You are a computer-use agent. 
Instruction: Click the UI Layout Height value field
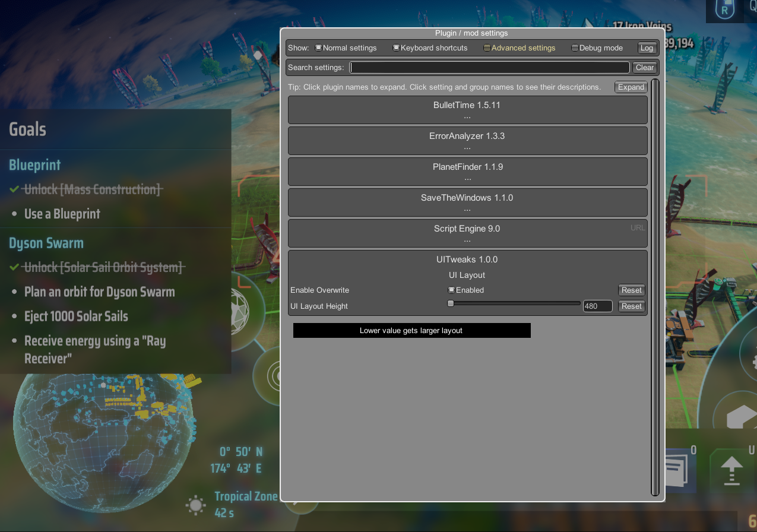pyautogui.click(x=597, y=306)
